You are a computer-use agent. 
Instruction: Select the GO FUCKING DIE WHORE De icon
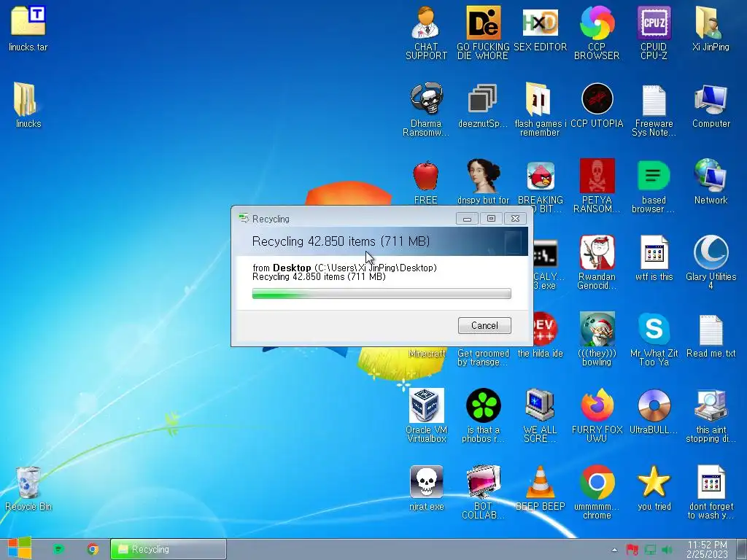[x=483, y=32]
